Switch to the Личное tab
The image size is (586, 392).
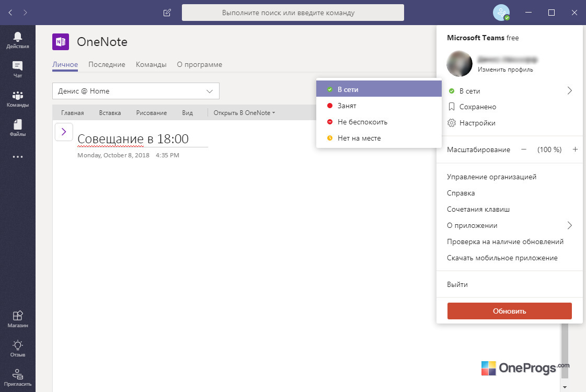click(65, 64)
